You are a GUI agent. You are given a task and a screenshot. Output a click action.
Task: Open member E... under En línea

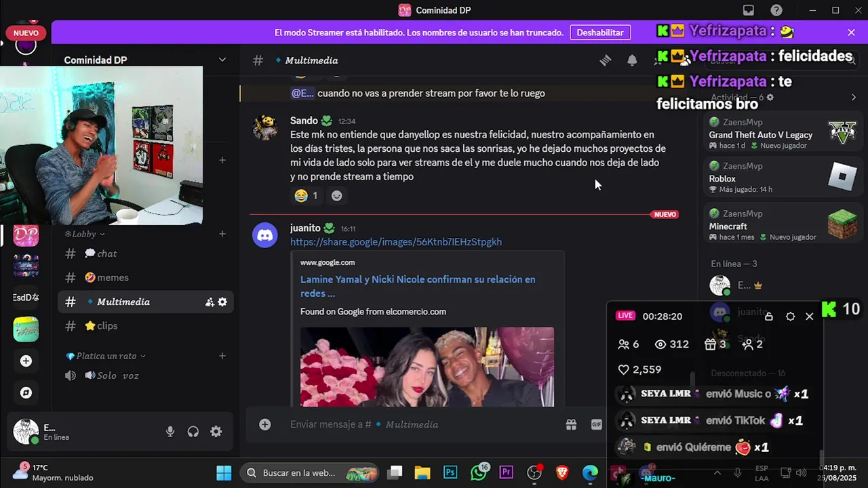[745, 285]
